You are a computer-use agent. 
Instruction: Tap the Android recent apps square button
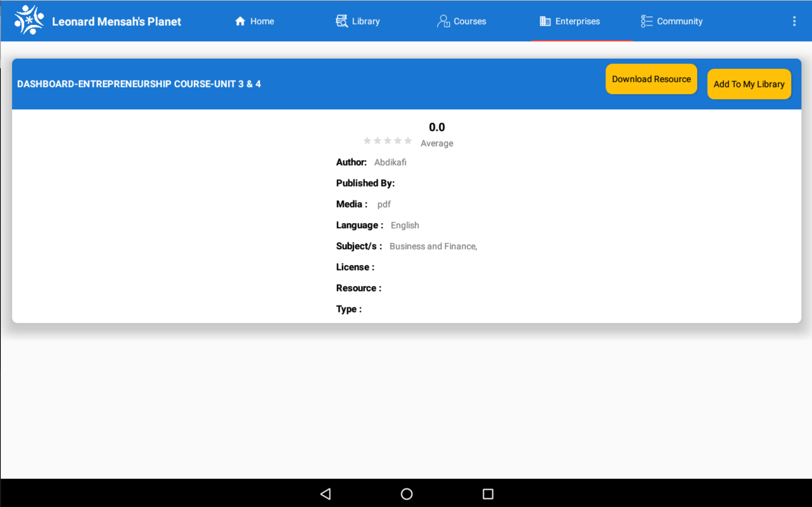pyautogui.click(x=487, y=493)
